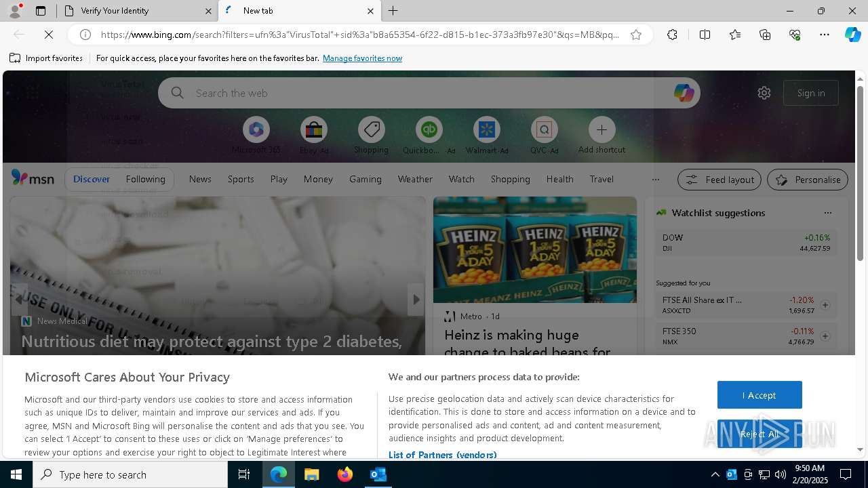Image resolution: width=868 pixels, height=488 pixels.
Task: Click I Accept cookies button
Action: tap(759, 395)
